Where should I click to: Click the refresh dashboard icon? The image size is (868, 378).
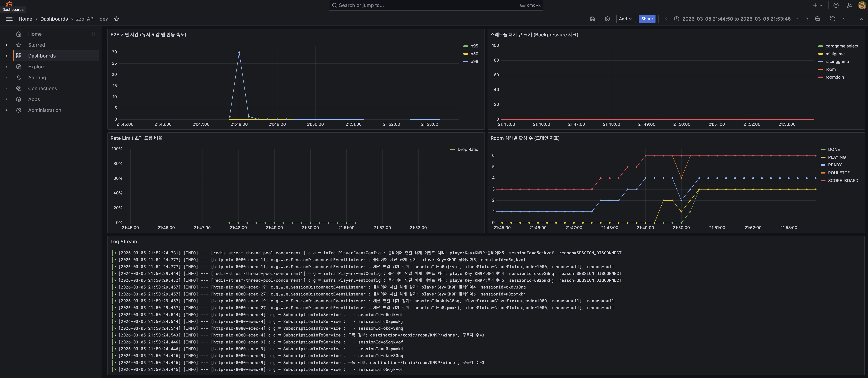[832, 19]
